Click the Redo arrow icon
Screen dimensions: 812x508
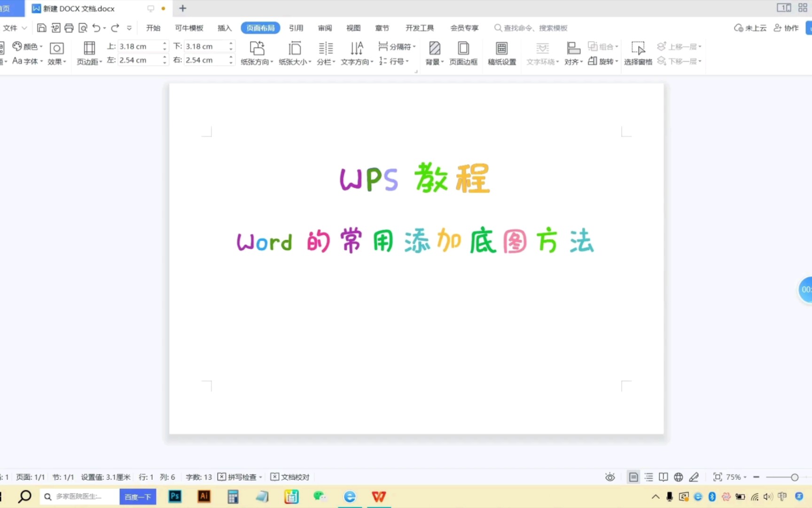pyautogui.click(x=115, y=28)
